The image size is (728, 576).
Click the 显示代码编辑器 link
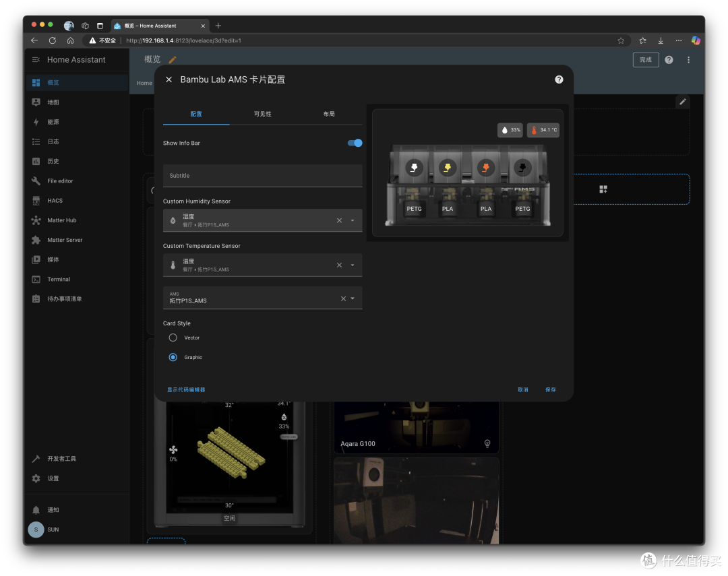(186, 390)
